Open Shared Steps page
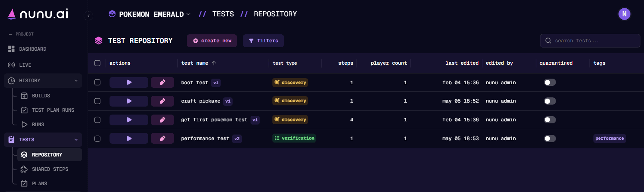The width and height of the screenshot is (644, 192). (49, 169)
